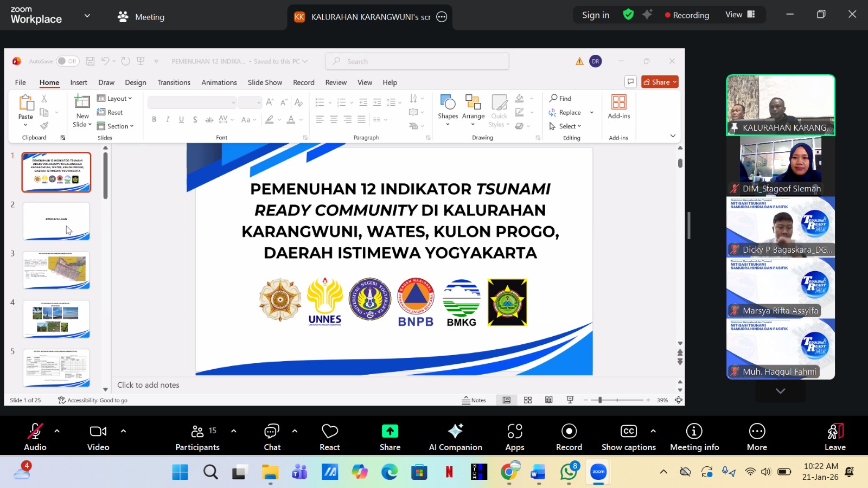Start recording with the Record button
Image resolution: width=868 pixels, height=488 pixels.
click(x=569, y=432)
